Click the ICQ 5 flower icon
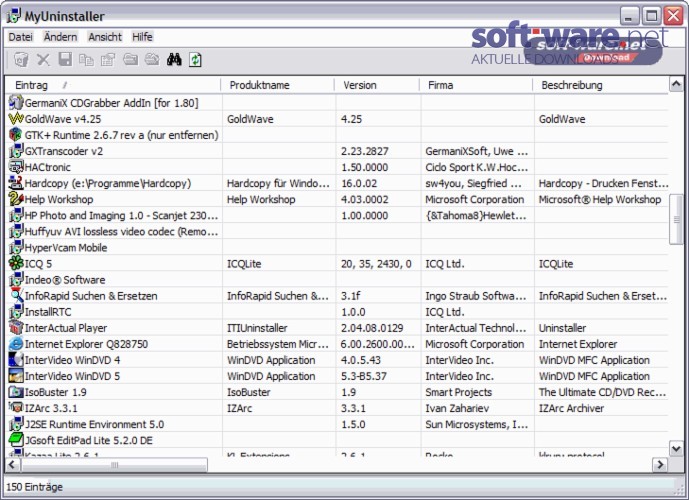Image resolution: width=689 pixels, height=500 pixels. tap(16, 264)
